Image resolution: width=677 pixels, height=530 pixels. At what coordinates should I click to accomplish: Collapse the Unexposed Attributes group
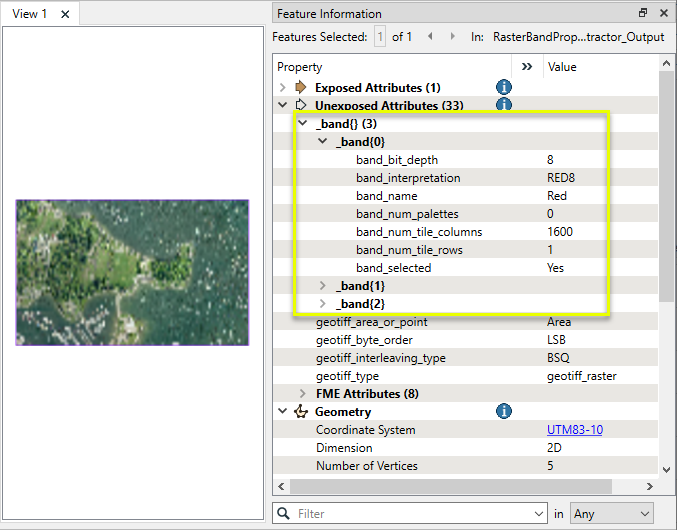click(283, 105)
